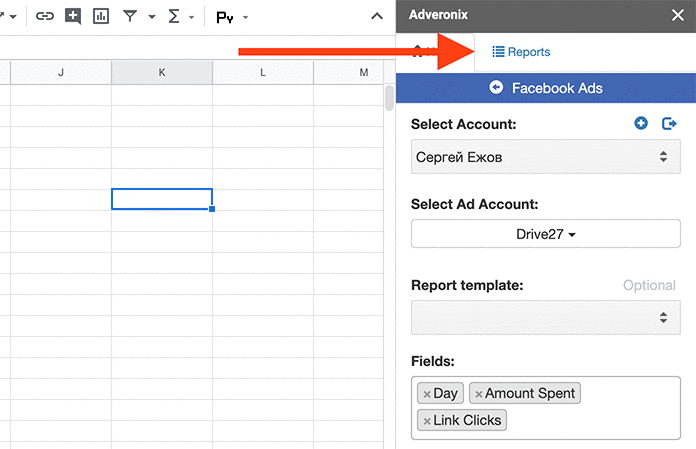
Task: Remove the Amount Spent field tag
Action: coord(478,394)
